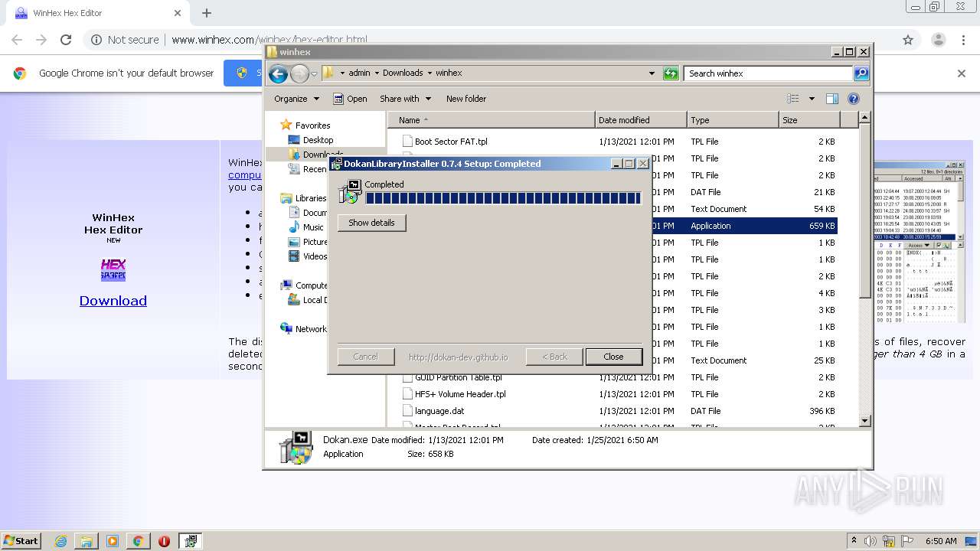Viewport: 980px width, 551px height.
Task: Click the Chrome address bar URL
Action: tap(269, 40)
